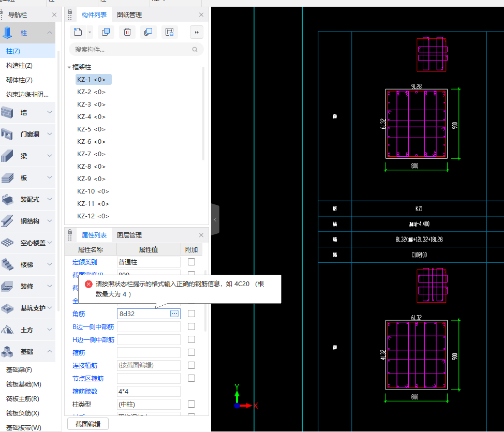Click the new component icon

point(78,32)
